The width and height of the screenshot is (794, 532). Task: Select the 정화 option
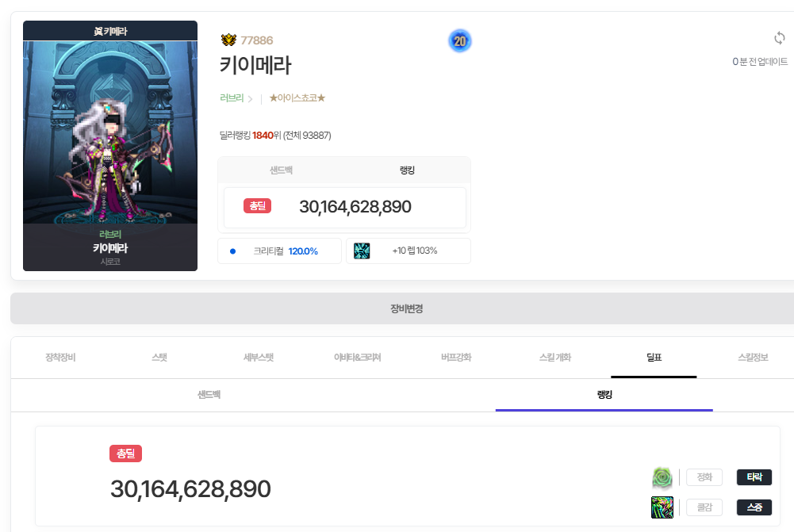(704, 477)
